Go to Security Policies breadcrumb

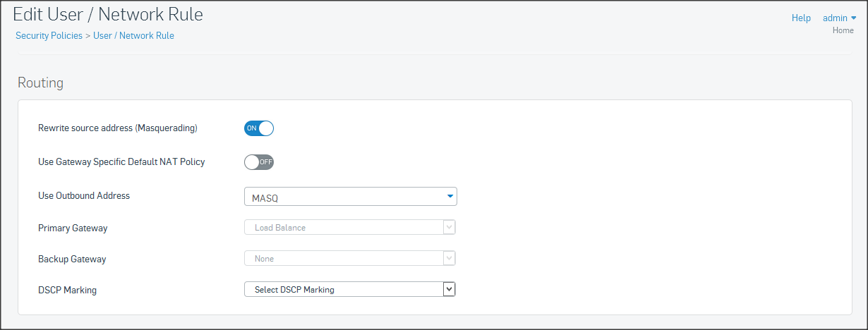pos(49,35)
